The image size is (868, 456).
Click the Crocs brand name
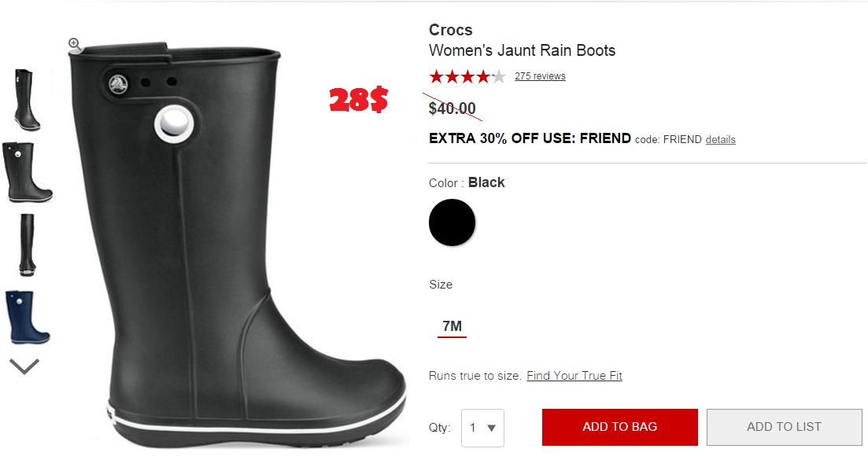(451, 30)
